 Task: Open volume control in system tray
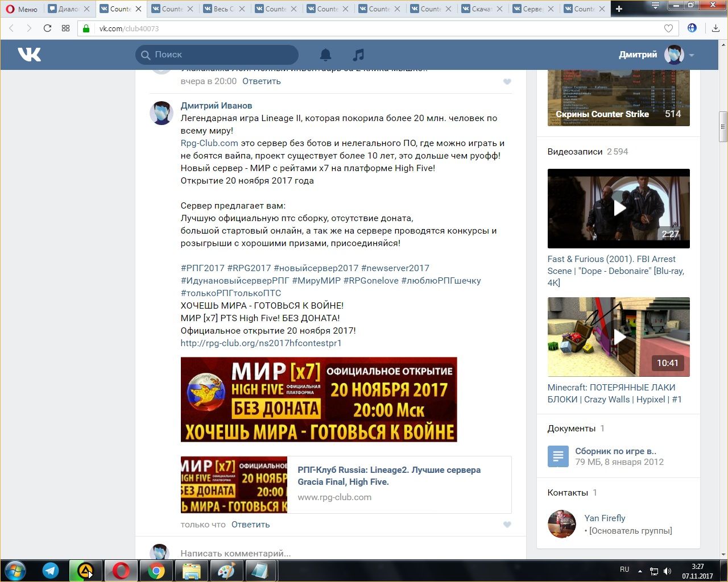pyautogui.click(x=667, y=571)
